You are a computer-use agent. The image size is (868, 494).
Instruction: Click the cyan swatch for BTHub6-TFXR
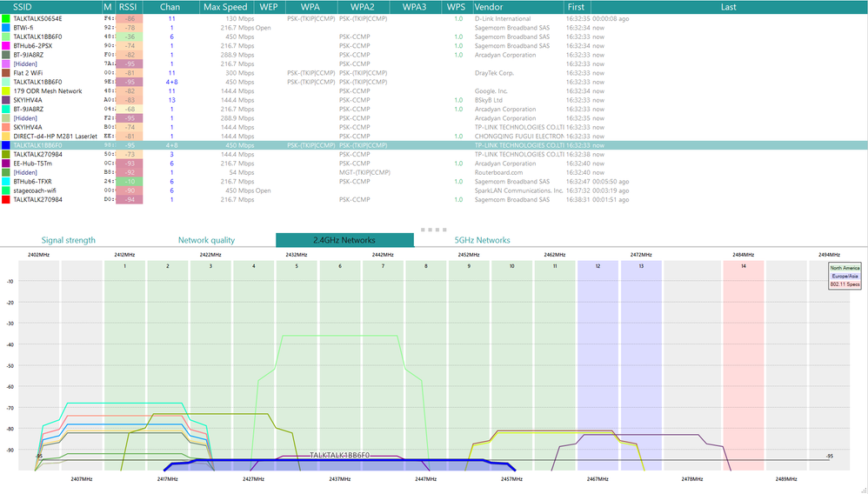5,182
